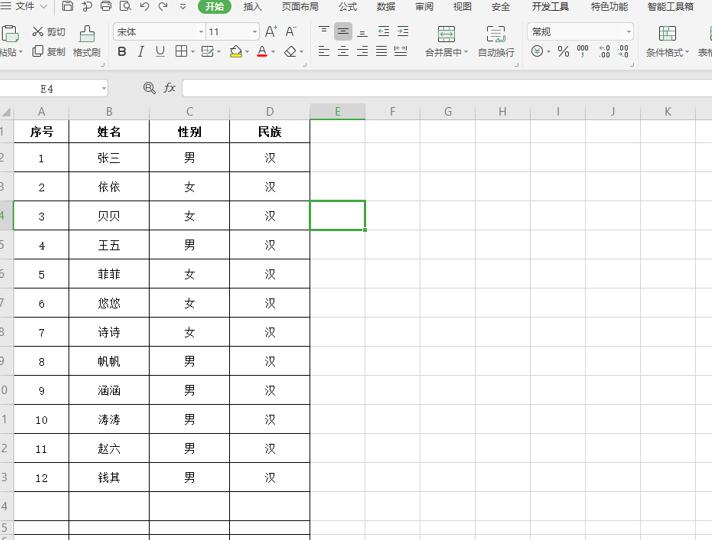The height and width of the screenshot is (540, 712).
Task: Increase font size with A+ icon
Action: (x=271, y=32)
